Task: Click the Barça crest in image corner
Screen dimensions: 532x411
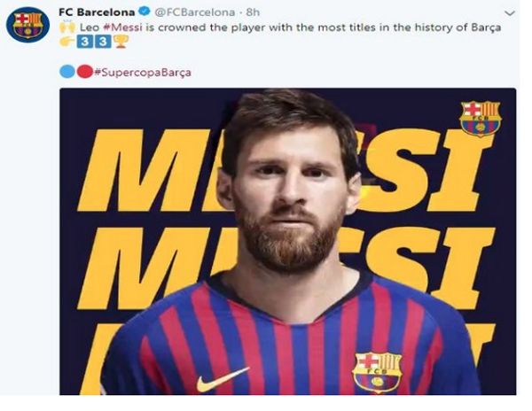Action: (480, 119)
